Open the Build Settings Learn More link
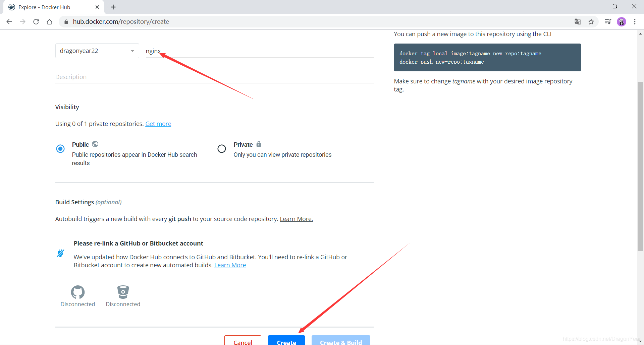Viewport: 644px width, 345px height. (x=296, y=219)
